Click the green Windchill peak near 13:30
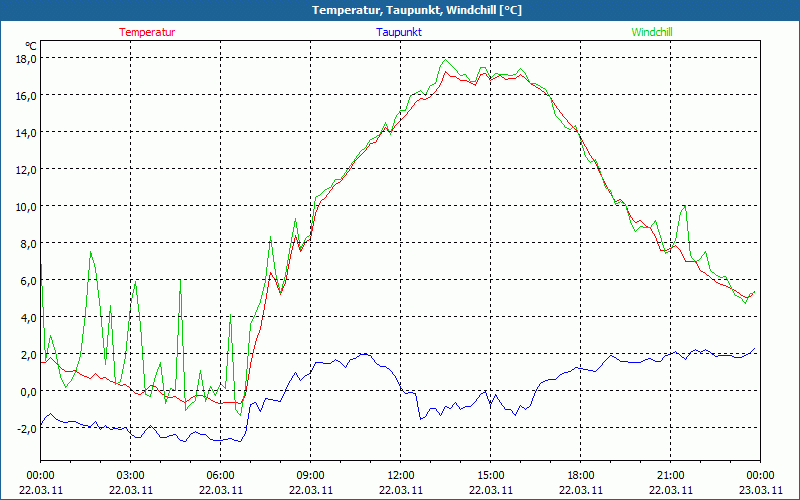This screenshot has height=500, width=800. coord(445,60)
